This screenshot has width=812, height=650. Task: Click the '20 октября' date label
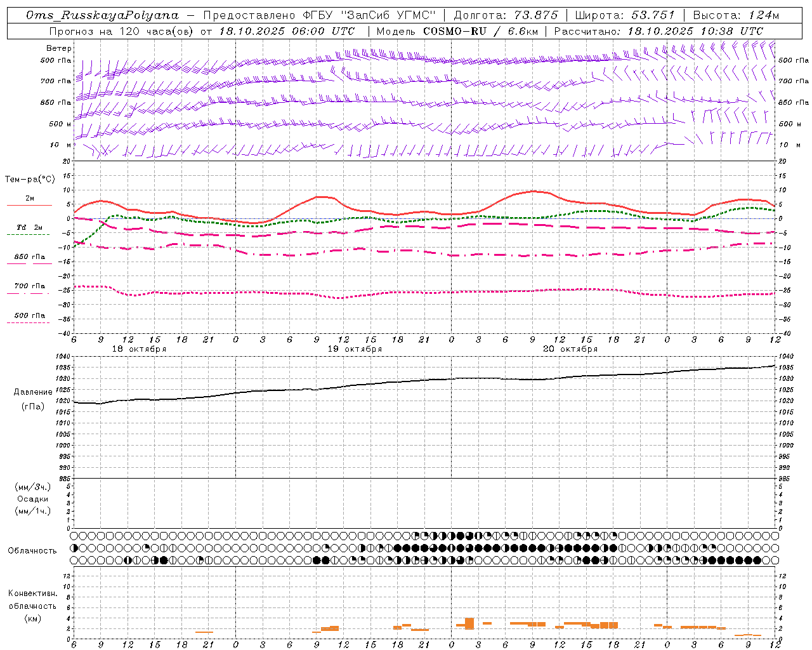click(570, 349)
